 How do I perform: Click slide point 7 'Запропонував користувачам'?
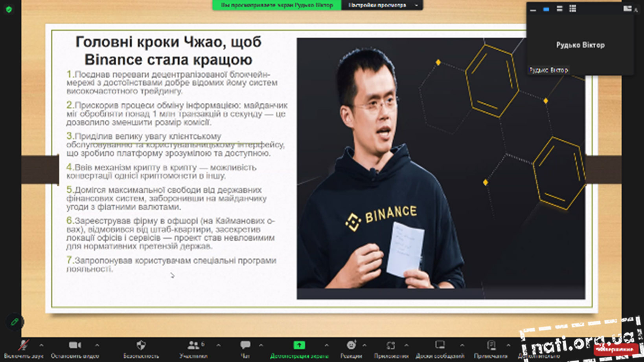(171, 264)
